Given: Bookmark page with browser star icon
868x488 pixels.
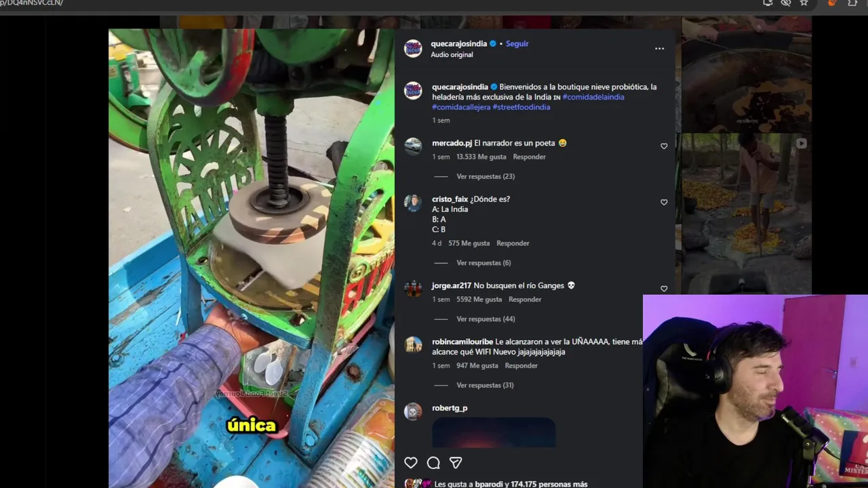Looking at the screenshot, I should [x=804, y=3].
